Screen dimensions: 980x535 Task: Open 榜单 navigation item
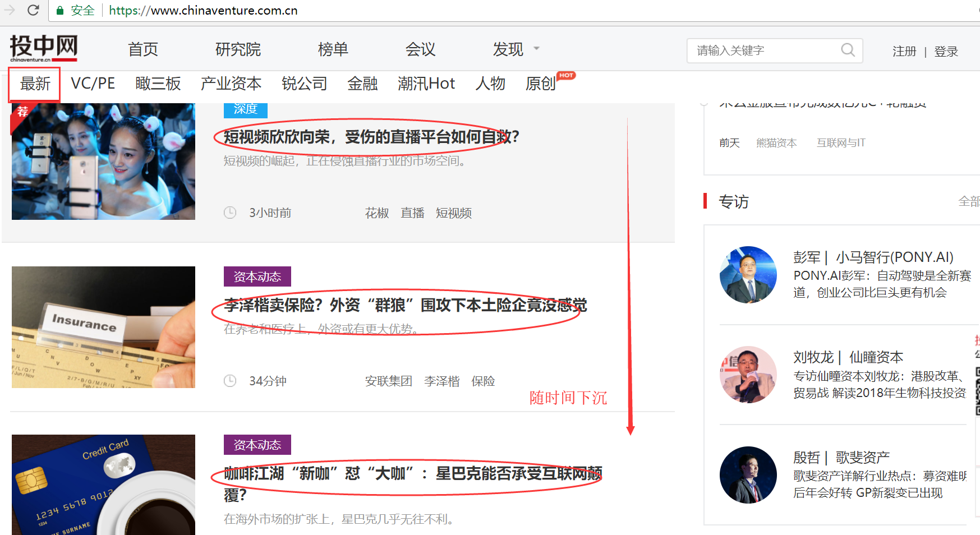[333, 49]
